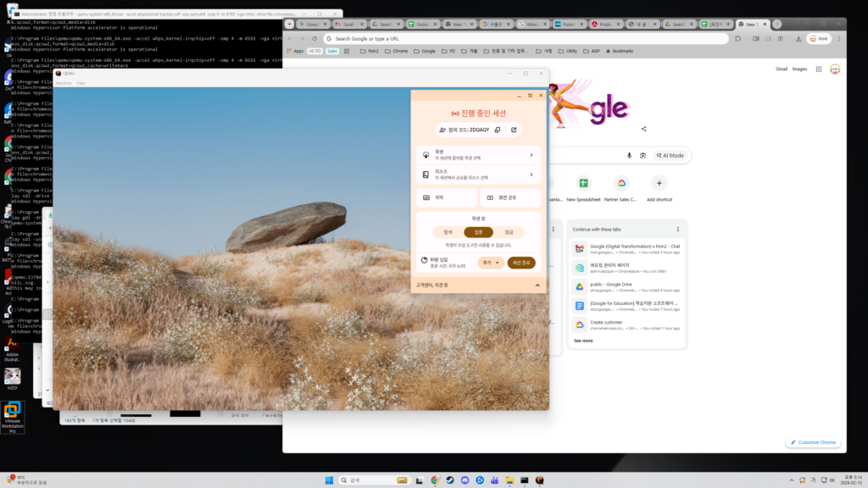Click the 세션 종료 button
This screenshot has width=868, height=488.
521,263
